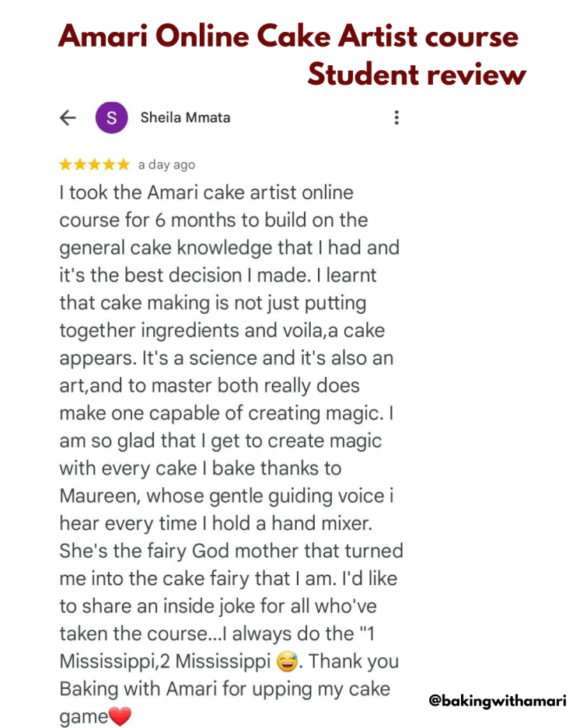The height and width of the screenshot is (728, 583).
Task: Click the third yellow rating star
Action: [x=94, y=165]
